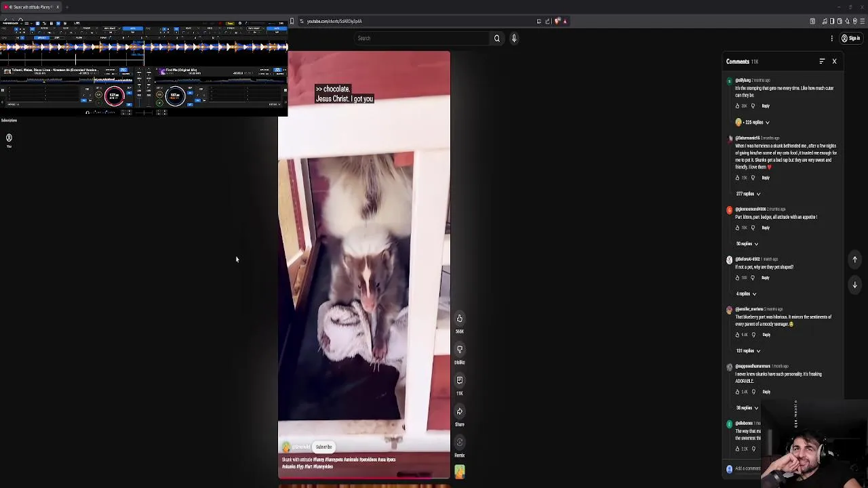
Task: Click the skunk Short video player
Action: pyautogui.click(x=364, y=264)
